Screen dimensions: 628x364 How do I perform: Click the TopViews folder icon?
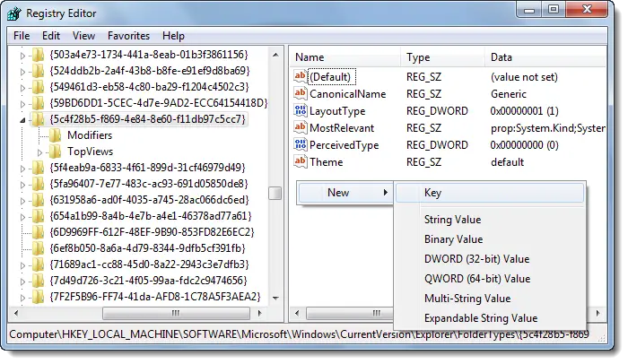pos(56,152)
